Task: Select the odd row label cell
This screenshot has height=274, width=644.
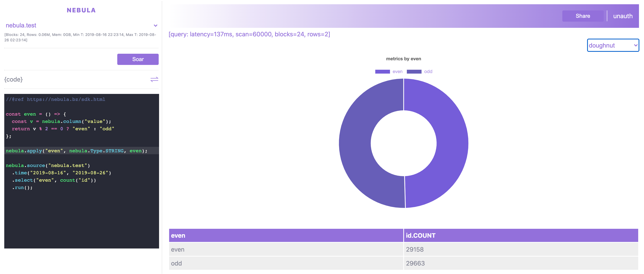Action: [x=176, y=263]
